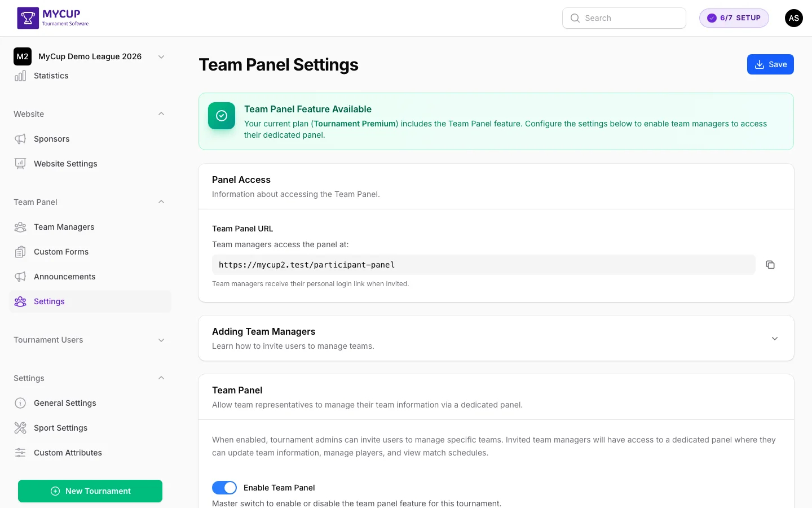Screen dimensions: 812x508
Task: Open Team Managers page
Action: tap(90, 227)
